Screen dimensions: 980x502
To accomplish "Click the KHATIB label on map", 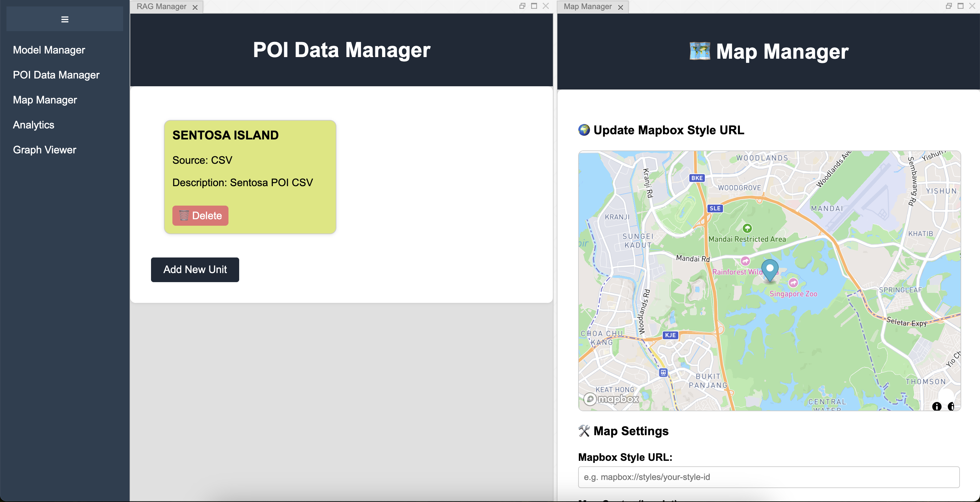I will [921, 234].
